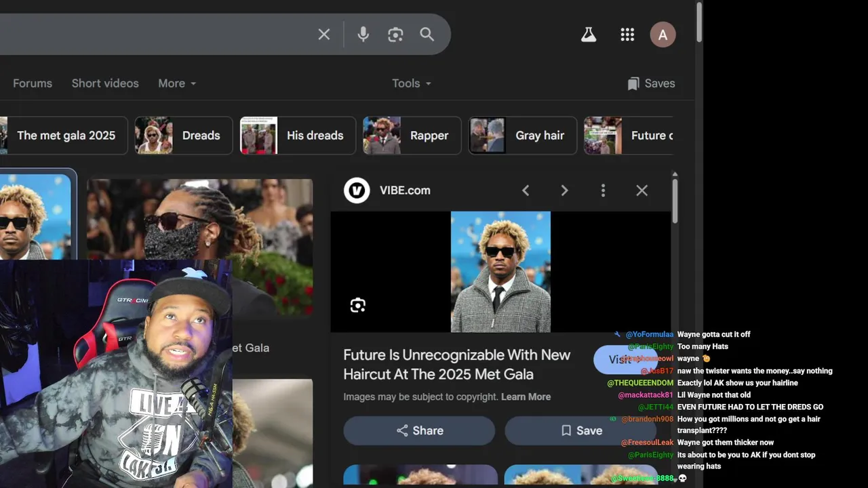Click chat message 'Lil Wayne not that old'
This screenshot has width=868, height=488.
pyautogui.click(x=714, y=395)
